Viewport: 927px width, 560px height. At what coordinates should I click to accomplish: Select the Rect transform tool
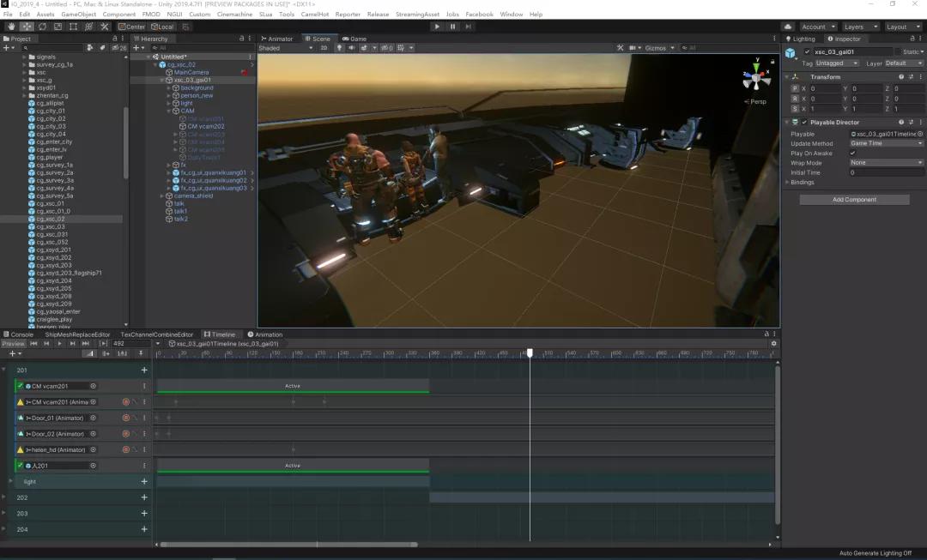pyautogui.click(x=74, y=27)
